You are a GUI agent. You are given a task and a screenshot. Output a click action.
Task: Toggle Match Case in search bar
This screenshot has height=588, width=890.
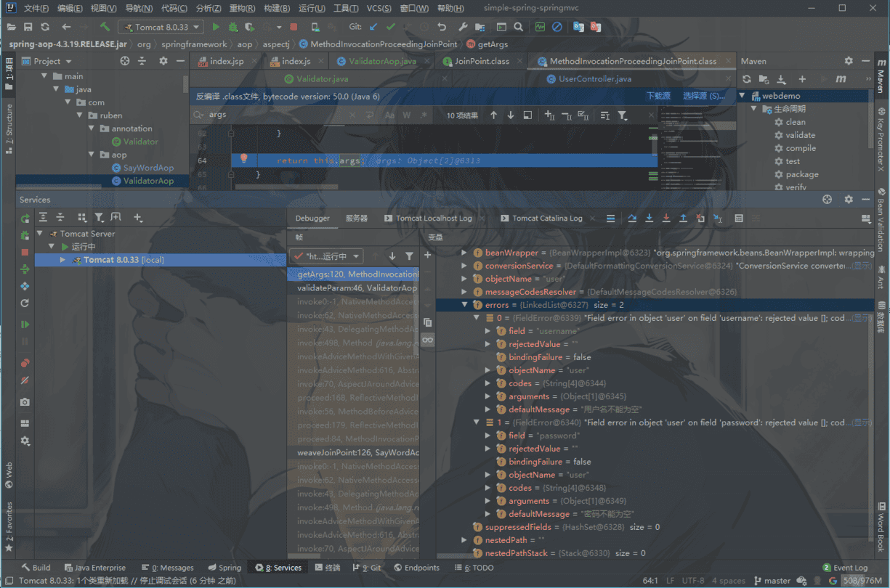click(x=389, y=115)
